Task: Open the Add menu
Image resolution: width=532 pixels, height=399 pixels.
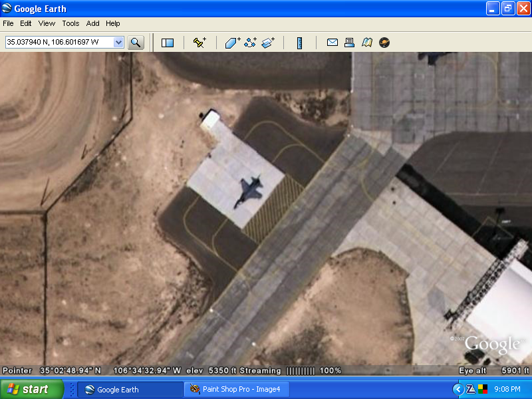Action: (x=92, y=23)
